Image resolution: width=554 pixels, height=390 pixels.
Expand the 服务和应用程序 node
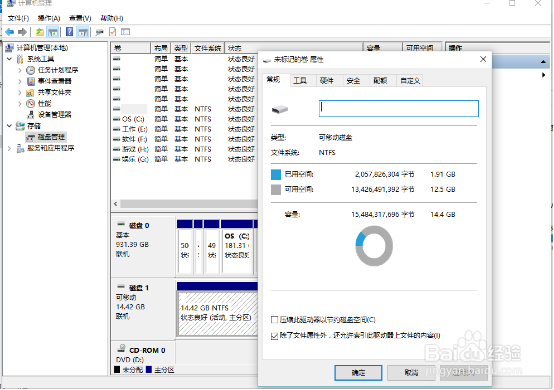click(x=10, y=148)
